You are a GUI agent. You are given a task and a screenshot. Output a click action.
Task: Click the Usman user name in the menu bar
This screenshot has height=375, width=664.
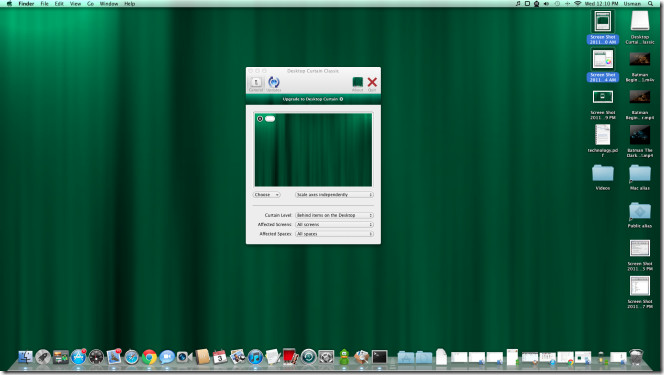pyautogui.click(x=632, y=3)
